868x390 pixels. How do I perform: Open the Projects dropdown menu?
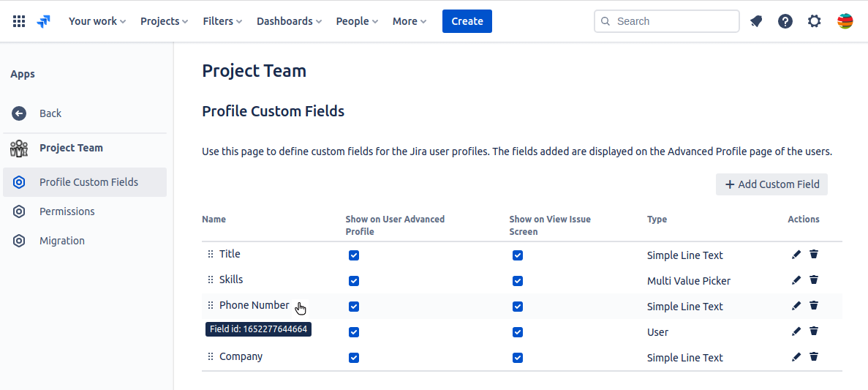[x=164, y=21]
